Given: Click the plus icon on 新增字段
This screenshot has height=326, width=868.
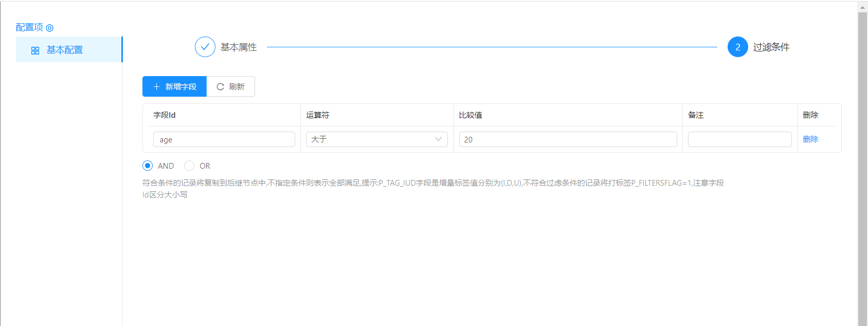Looking at the screenshot, I should pos(157,86).
